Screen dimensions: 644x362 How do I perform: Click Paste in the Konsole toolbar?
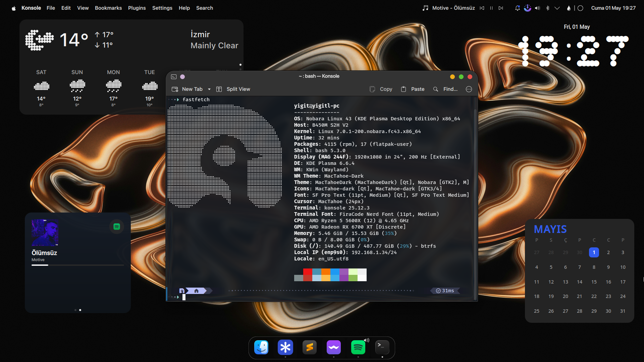click(x=413, y=89)
